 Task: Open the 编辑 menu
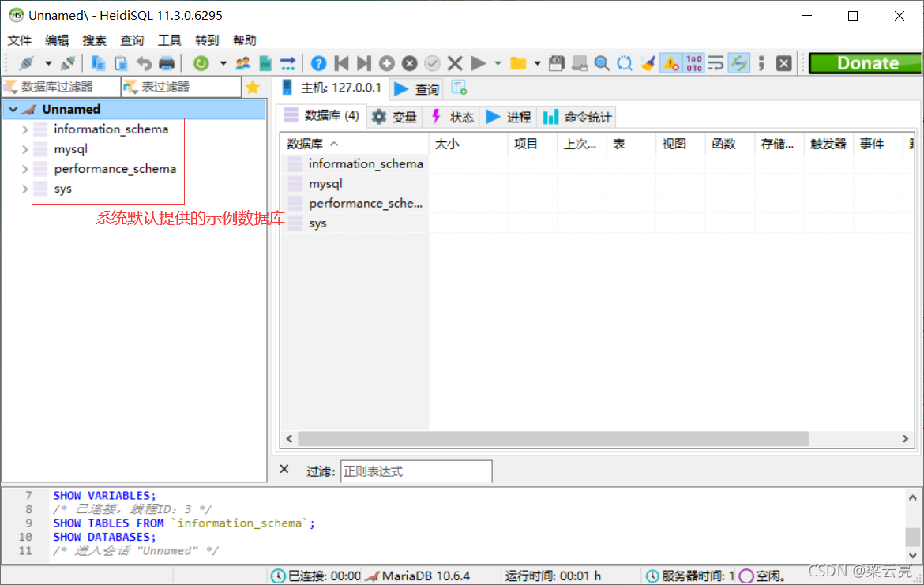pyautogui.click(x=57, y=40)
